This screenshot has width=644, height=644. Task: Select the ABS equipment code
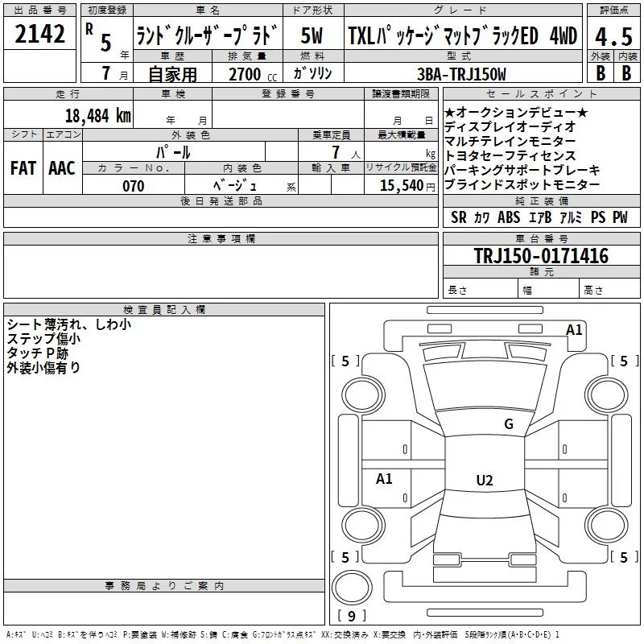coord(509,217)
